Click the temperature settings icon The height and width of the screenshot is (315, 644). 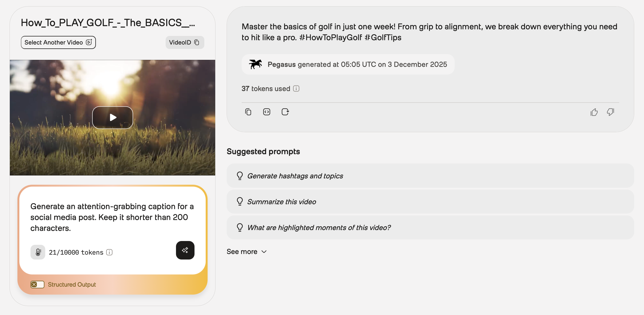tap(38, 252)
